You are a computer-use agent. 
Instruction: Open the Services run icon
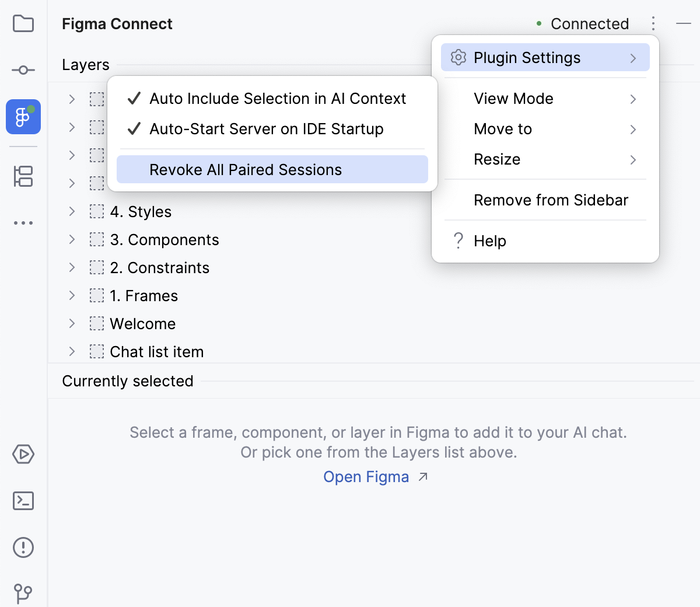(23, 454)
